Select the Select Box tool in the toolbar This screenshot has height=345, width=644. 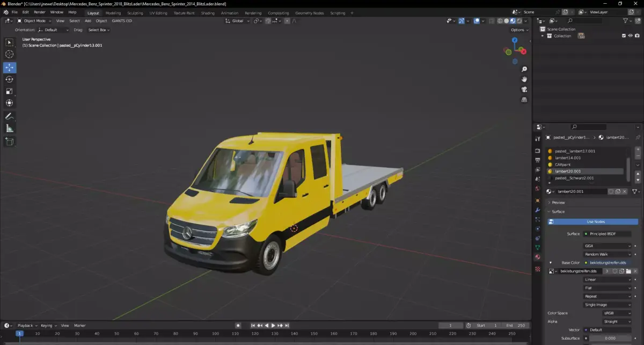10,42
